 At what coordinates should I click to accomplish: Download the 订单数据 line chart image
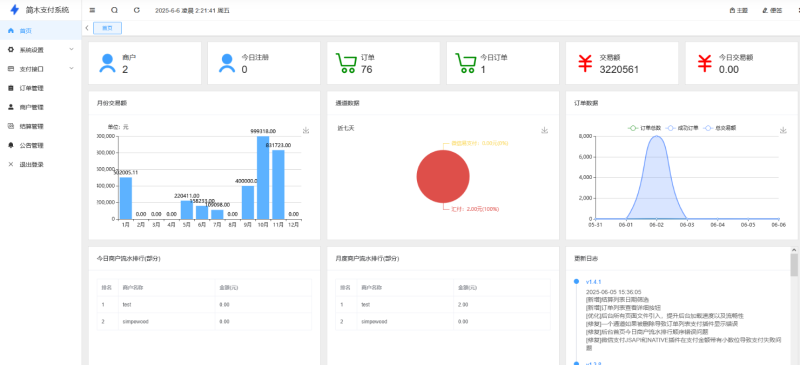tap(783, 131)
